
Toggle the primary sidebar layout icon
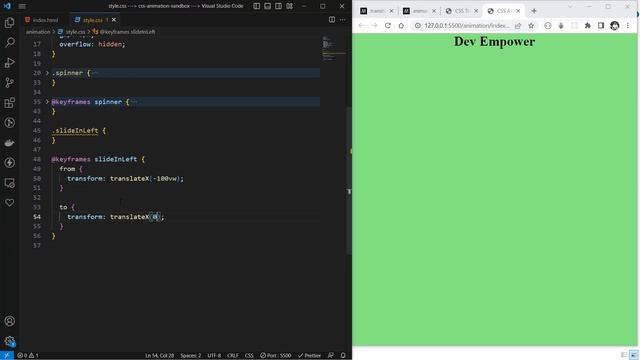(x=256, y=6)
